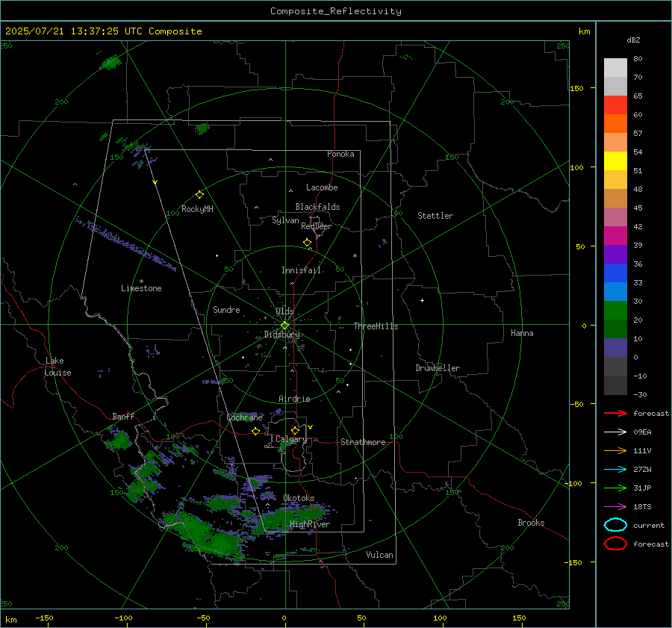Click the orange 111V arrow legend
This screenshot has width=672, height=628.
coord(615,450)
